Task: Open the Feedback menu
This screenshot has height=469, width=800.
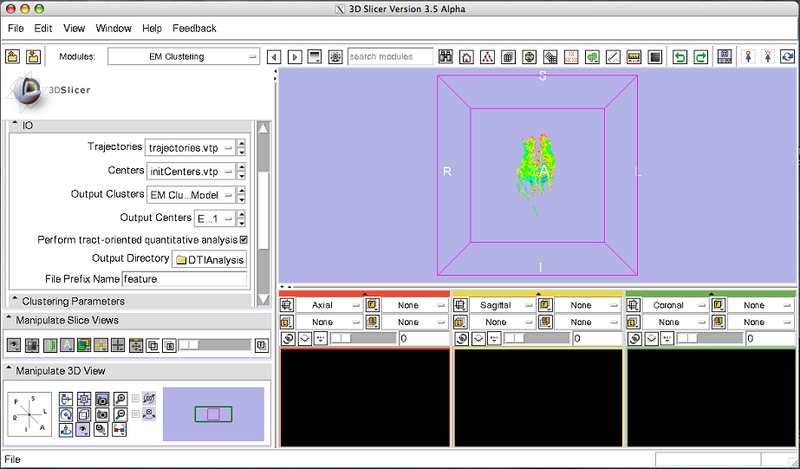Action: pos(193,29)
